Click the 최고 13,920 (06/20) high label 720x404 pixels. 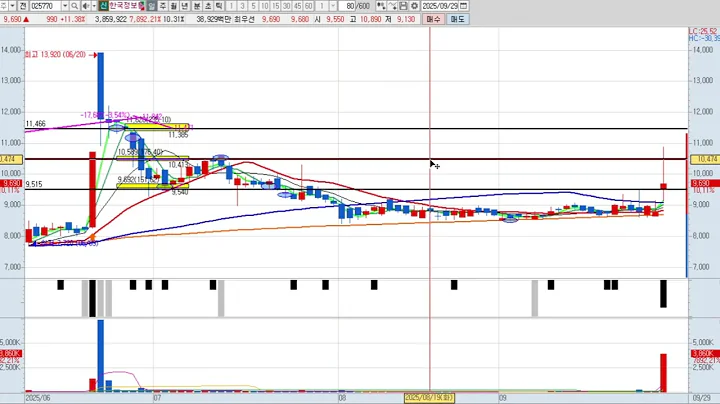click(x=55, y=55)
